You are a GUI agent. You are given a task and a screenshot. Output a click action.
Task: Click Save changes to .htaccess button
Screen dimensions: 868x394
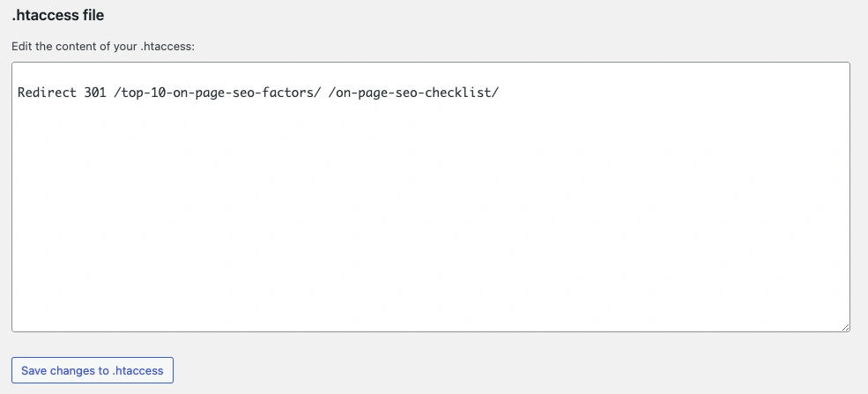point(93,370)
